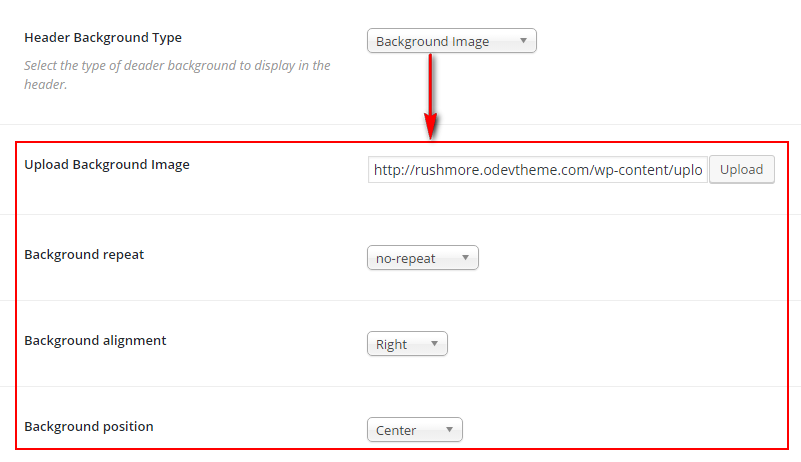The height and width of the screenshot is (462, 801).
Task: Expand the Background alignment dropdown
Action: (x=406, y=344)
